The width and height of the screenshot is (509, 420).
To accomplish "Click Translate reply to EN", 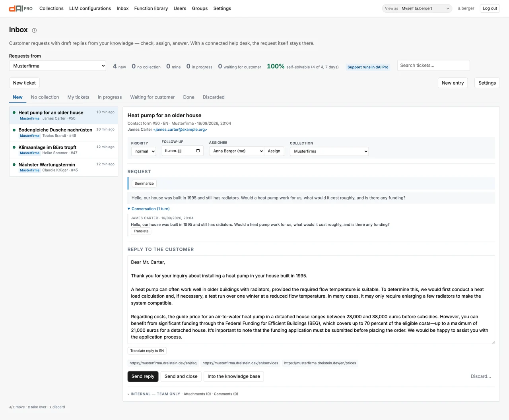I will click(x=147, y=351).
